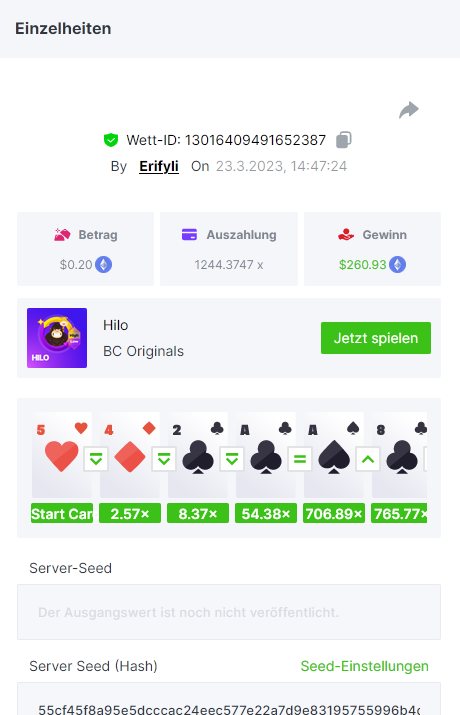The height and width of the screenshot is (715, 460).
Task: Click the Server Seed (Hash) field
Action: [x=229, y=699]
